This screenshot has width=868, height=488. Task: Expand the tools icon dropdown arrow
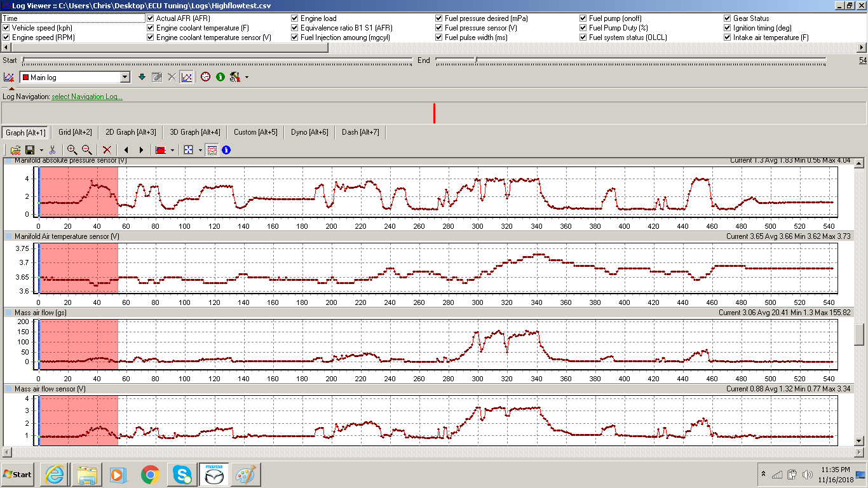(x=247, y=78)
